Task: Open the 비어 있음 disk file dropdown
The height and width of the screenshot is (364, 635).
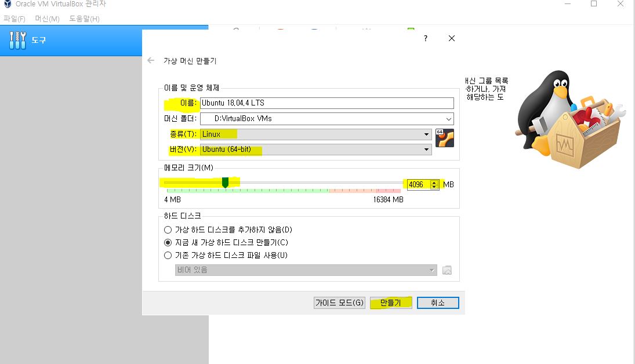Action: click(x=306, y=270)
